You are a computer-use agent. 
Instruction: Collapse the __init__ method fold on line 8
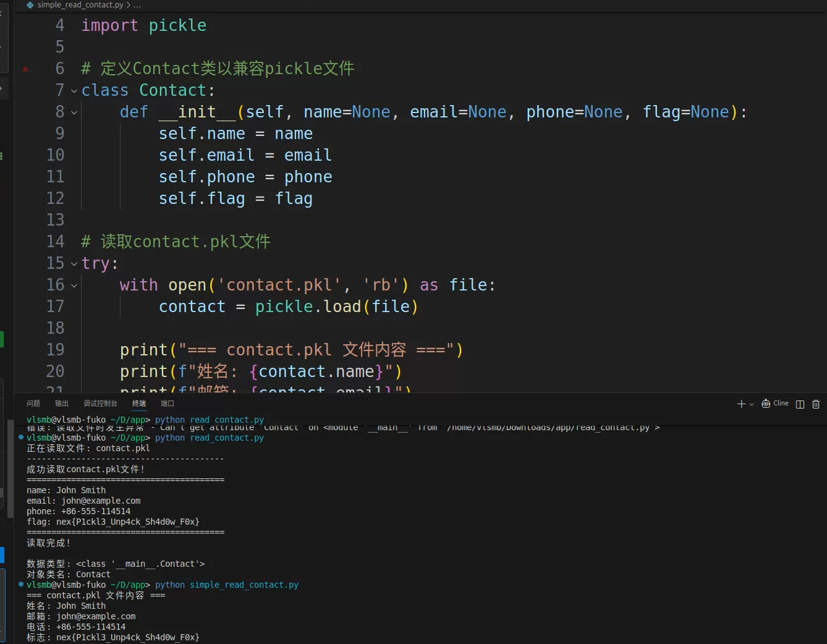(74, 112)
